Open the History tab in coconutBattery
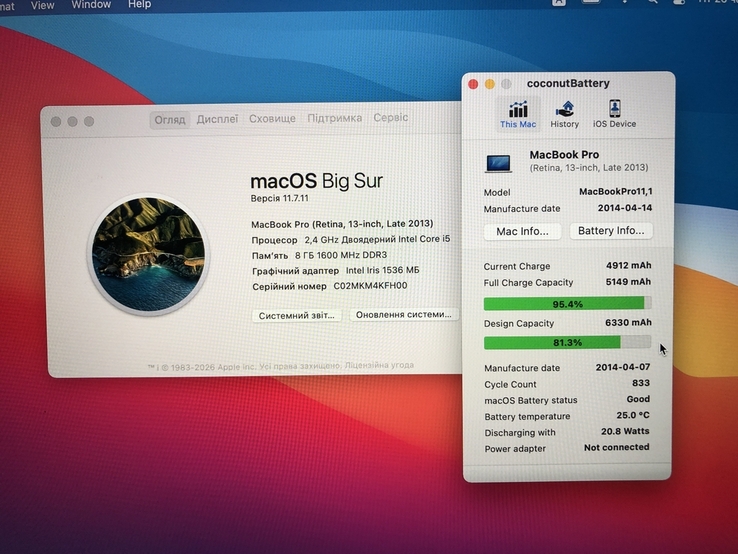This screenshot has width=738, height=554. coord(564,114)
